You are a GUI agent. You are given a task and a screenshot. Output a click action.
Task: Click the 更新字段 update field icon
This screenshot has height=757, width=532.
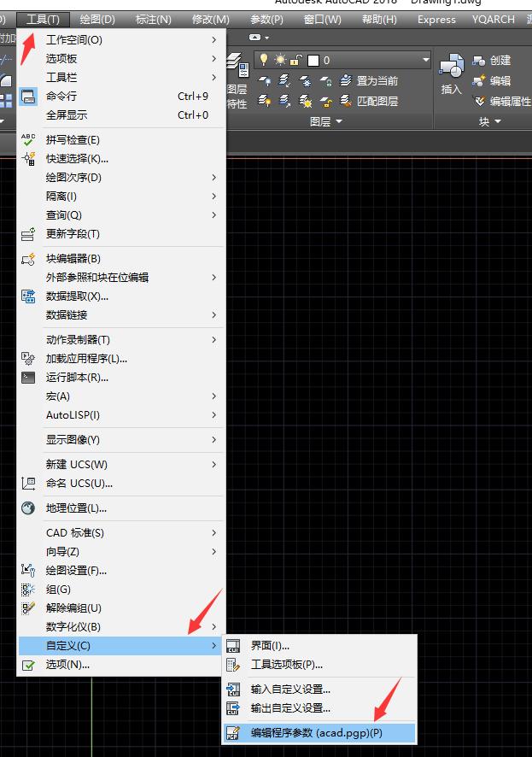coord(28,233)
